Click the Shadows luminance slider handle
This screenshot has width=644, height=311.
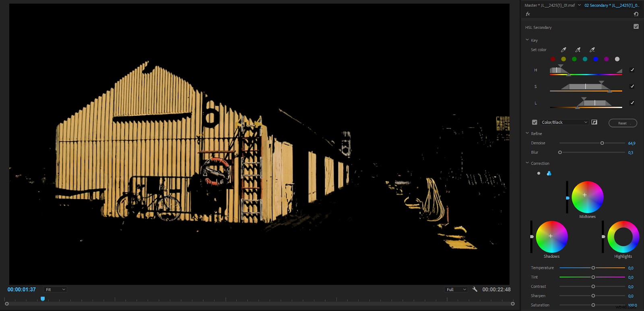532,237
